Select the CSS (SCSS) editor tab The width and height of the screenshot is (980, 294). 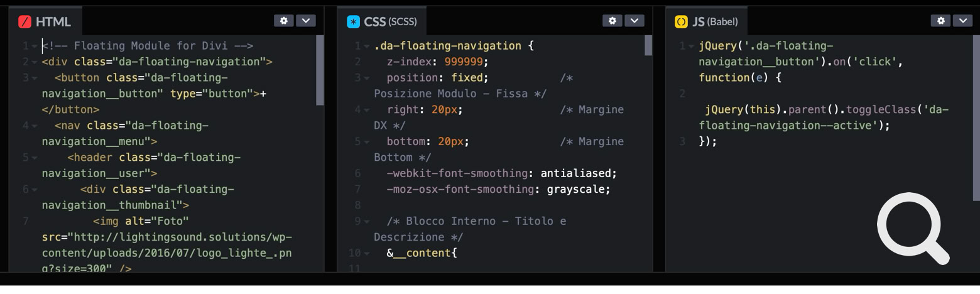pyautogui.click(x=383, y=22)
